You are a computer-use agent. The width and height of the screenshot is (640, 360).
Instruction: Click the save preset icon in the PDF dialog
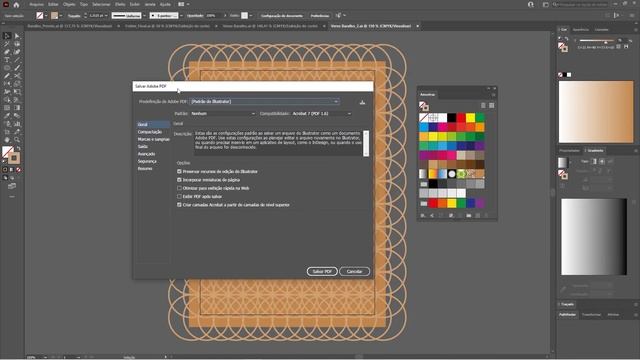tap(362, 102)
